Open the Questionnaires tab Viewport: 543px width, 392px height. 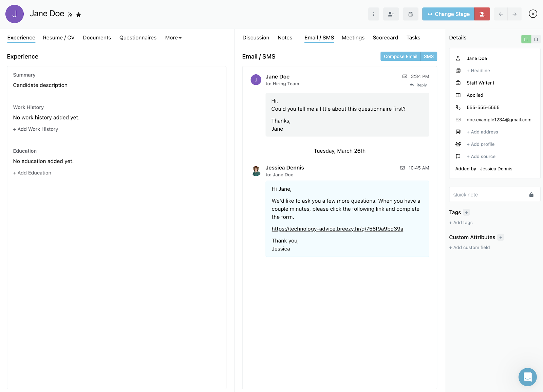(x=138, y=38)
